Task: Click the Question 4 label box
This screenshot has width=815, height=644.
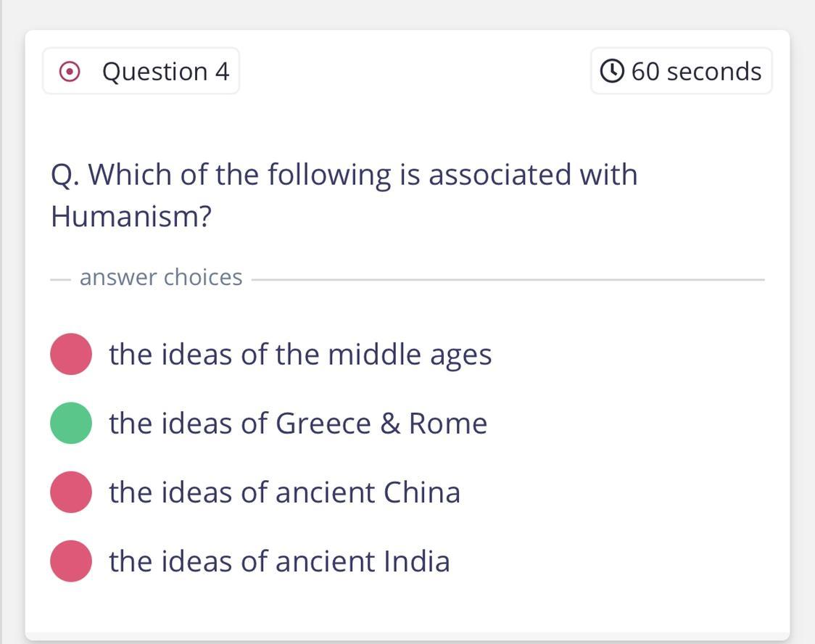Action: tap(141, 71)
